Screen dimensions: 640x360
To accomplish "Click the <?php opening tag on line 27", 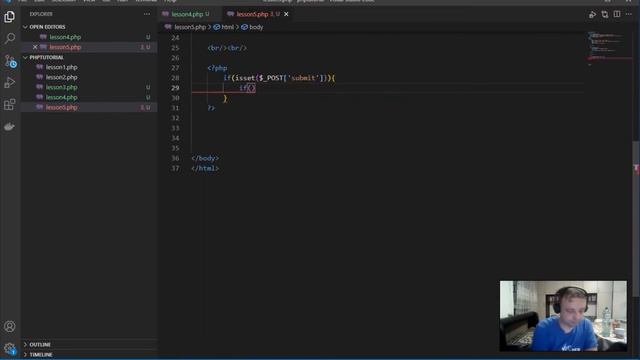I will point(217,68).
